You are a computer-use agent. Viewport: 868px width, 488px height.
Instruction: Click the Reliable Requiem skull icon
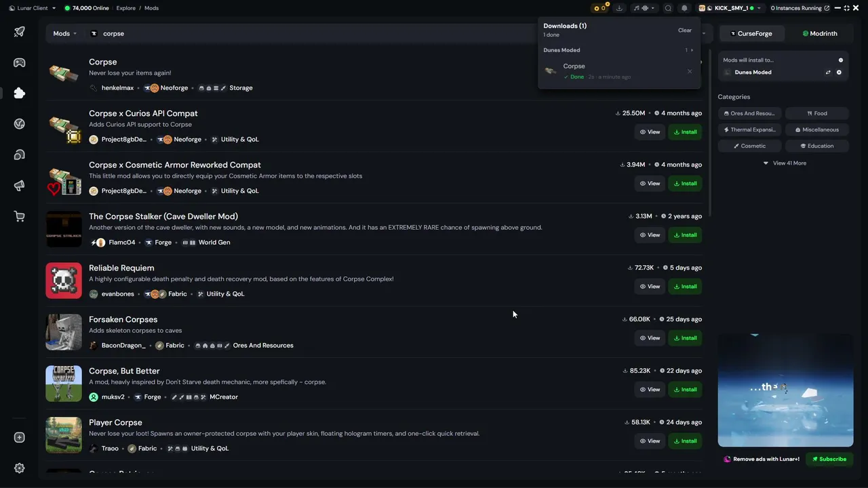(64, 281)
